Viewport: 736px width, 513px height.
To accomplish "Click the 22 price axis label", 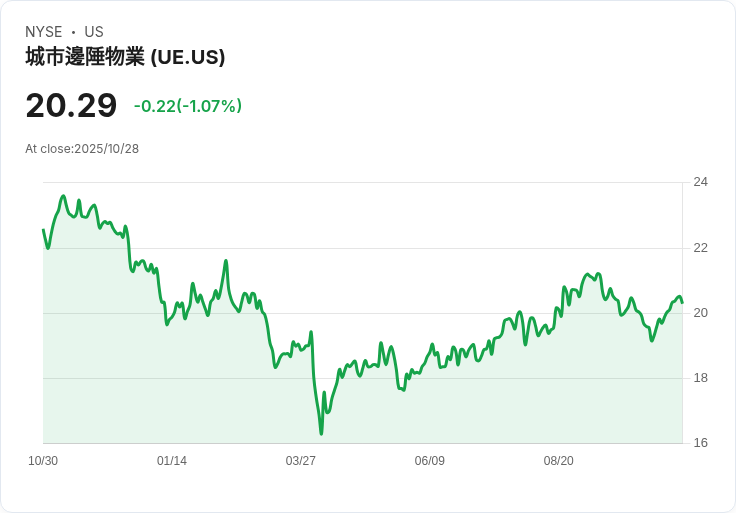I will coord(701,248).
